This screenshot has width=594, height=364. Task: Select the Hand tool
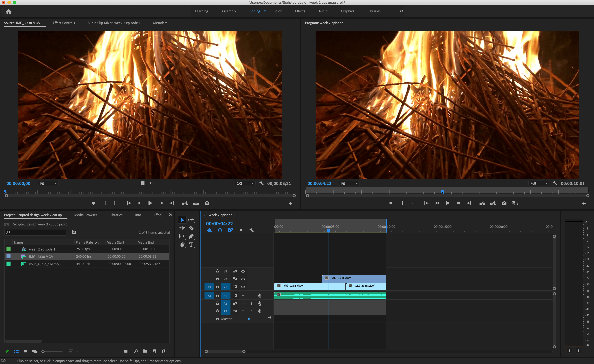[182, 245]
